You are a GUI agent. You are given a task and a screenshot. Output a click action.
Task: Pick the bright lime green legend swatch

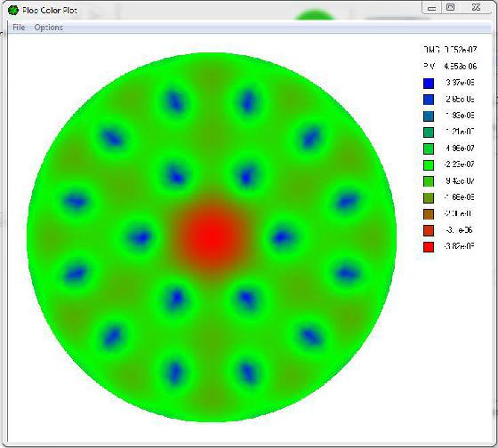pos(429,164)
